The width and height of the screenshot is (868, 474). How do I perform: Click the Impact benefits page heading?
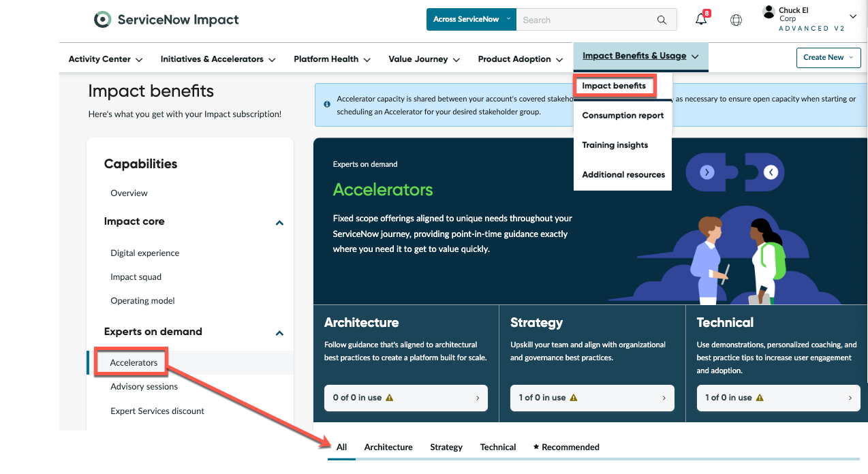pyautogui.click(x=151, y=91)
